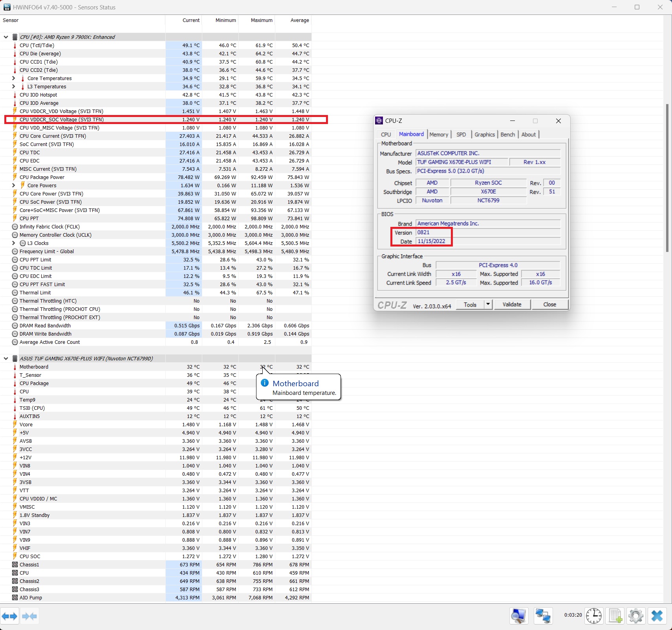This screenshot has width=672, height=630.
Task: Select the Thermal Throttling (HTC) row
Action: point(156,301)
